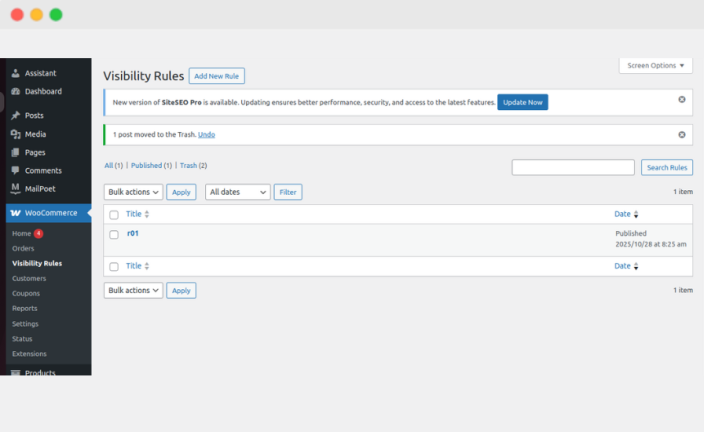
Task: Click the Pages icon in sidebar
Action: 15,152
